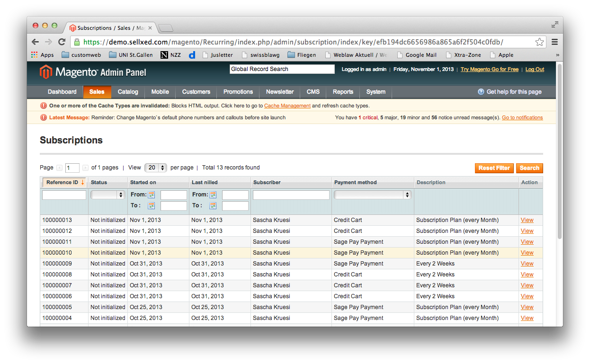Image resolution: width=590 pixels, height=364 pixels.
Task: Click the page number input field
Action: coord(72,168)
